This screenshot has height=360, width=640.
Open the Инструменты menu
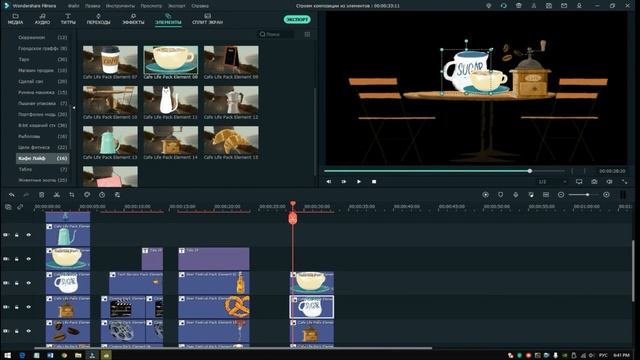(120, 6)
